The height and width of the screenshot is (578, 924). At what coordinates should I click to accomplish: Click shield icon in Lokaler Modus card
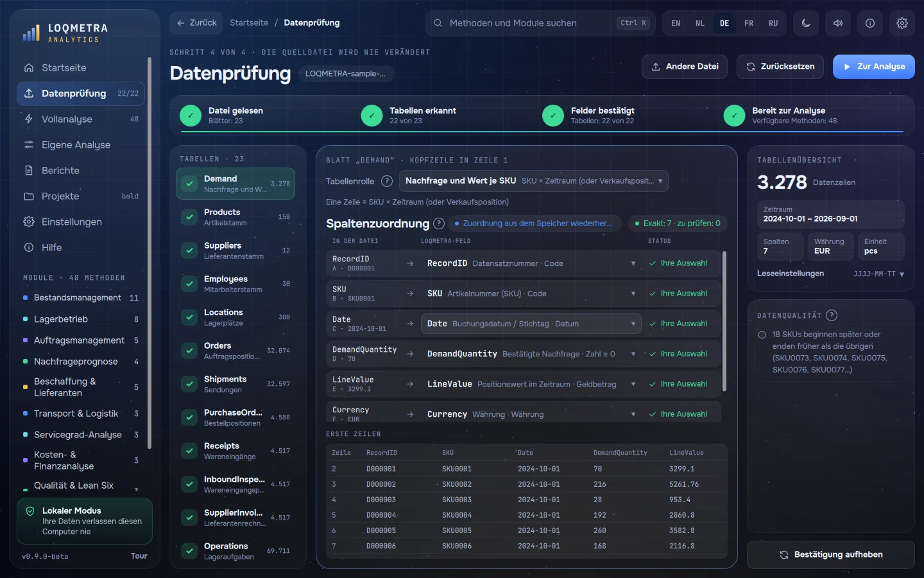[x=30, y=511]
